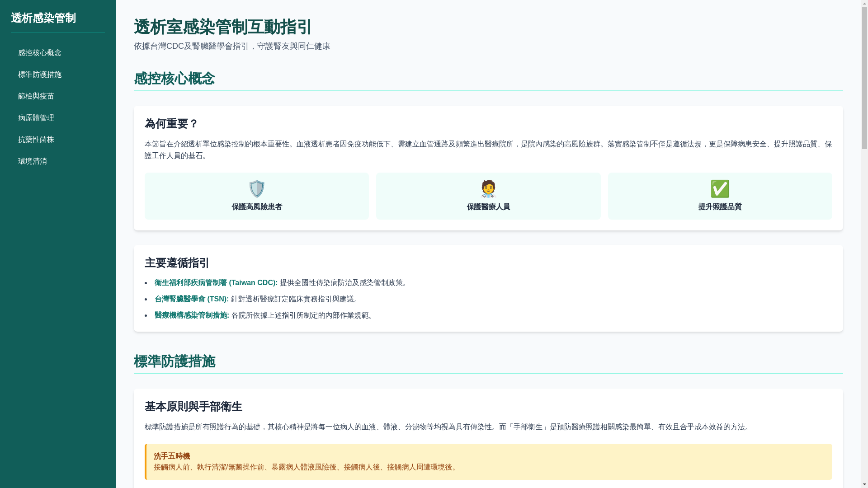Select the 提升照護品質 card label
The height and width of the screenshot is (488, 868).
coord(720,207)
